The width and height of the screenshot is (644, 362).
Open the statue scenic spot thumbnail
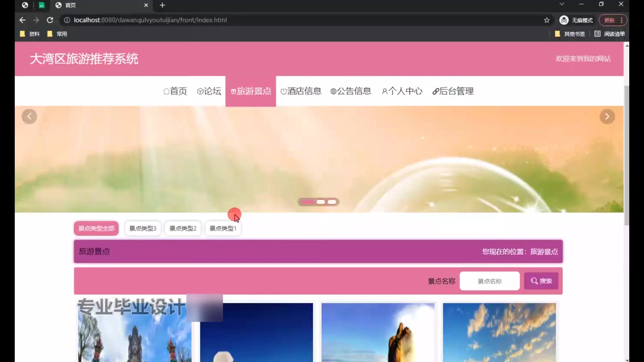pos(135,333)
